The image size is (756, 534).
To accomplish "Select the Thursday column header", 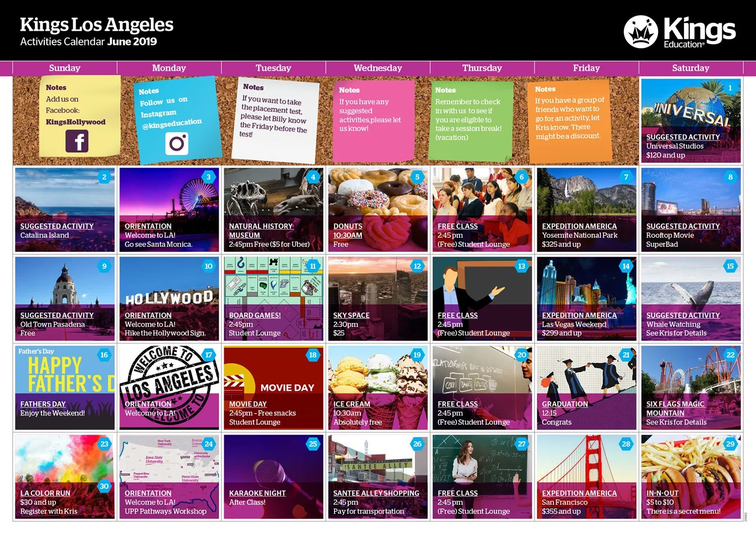I will (482, 68).
